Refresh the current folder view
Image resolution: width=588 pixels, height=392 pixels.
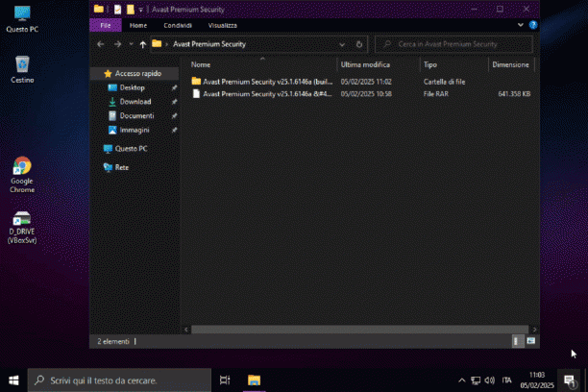click(x=359, y=44)
